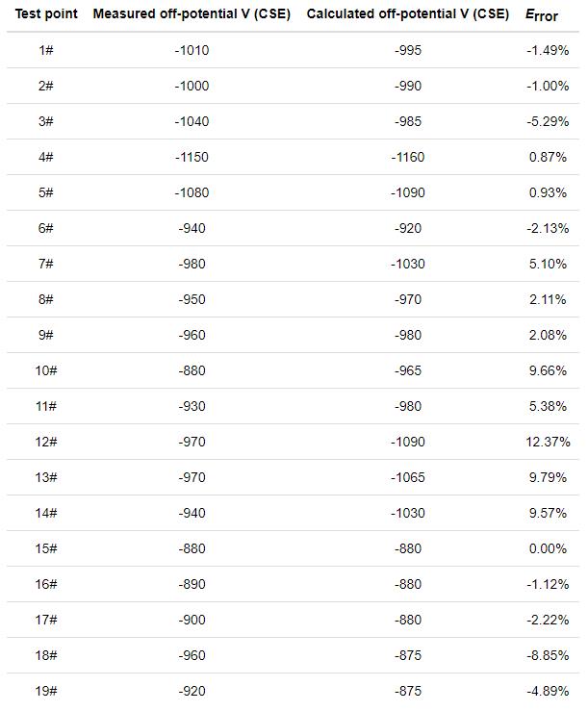Click the "Calculated off-potential V (CSE)" header
Image resolution: width=588 pixels, height=711 pixels.
[x=408, y=14]
